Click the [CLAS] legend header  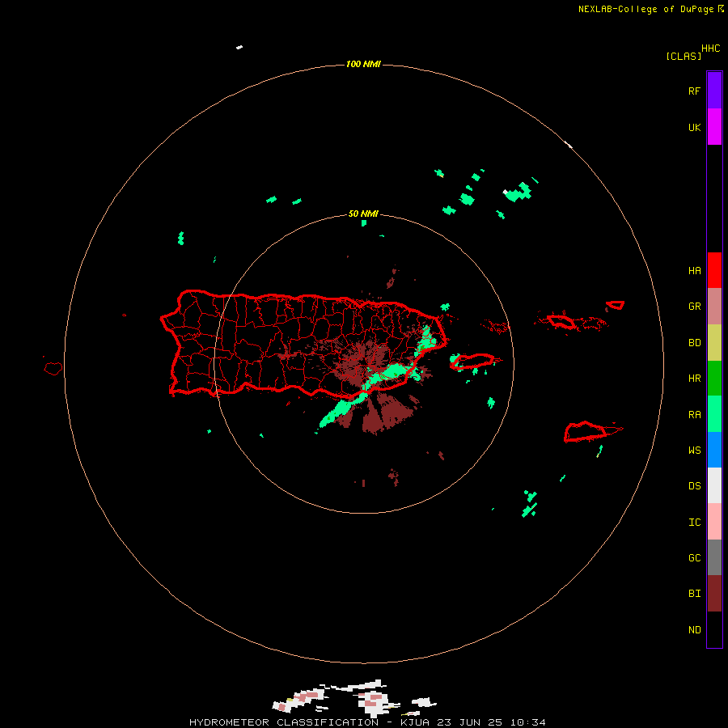coord(684,56)
